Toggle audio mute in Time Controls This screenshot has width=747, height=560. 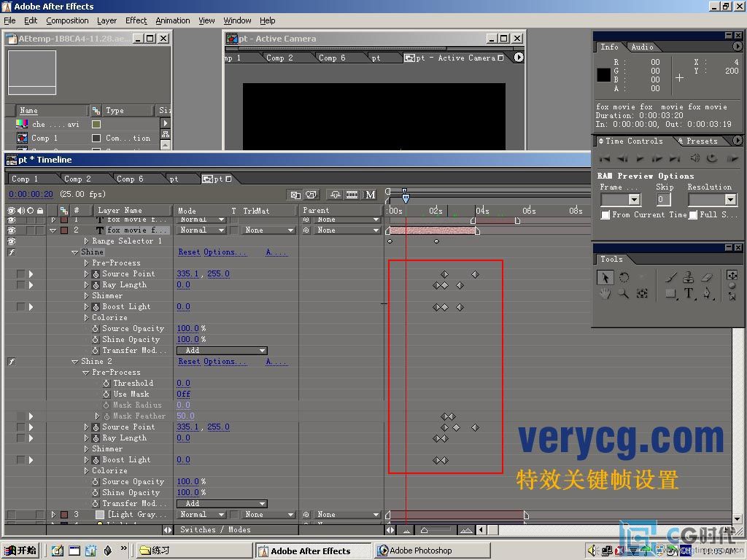(695, 158)
